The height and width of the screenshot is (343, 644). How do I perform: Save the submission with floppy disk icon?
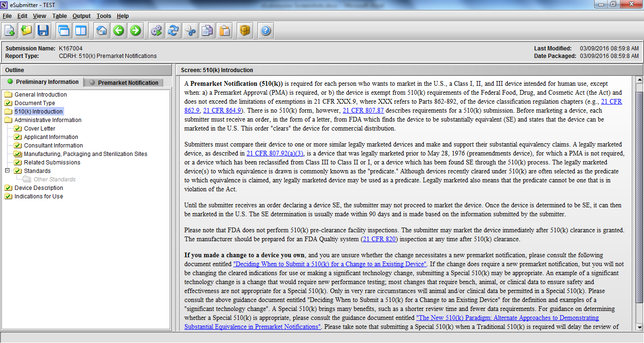pos(43,31)
